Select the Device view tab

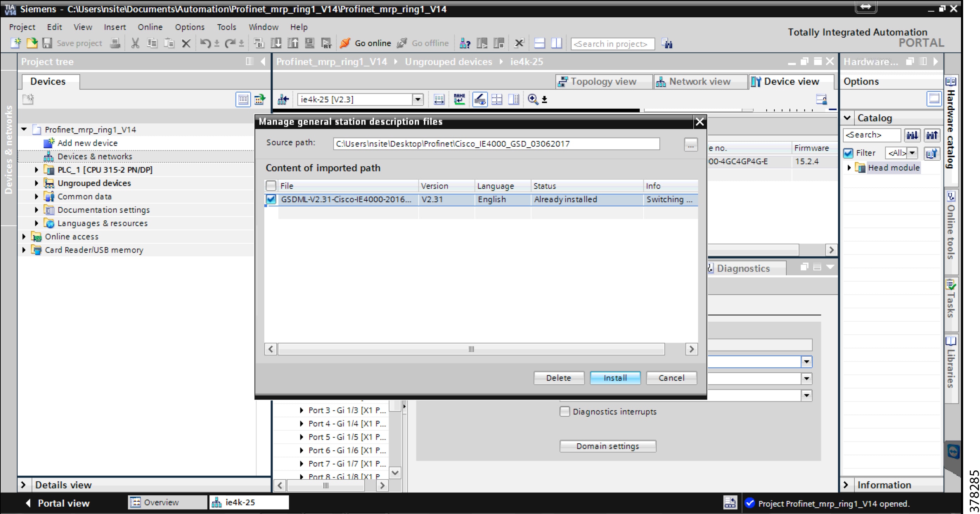coord(791,82)
